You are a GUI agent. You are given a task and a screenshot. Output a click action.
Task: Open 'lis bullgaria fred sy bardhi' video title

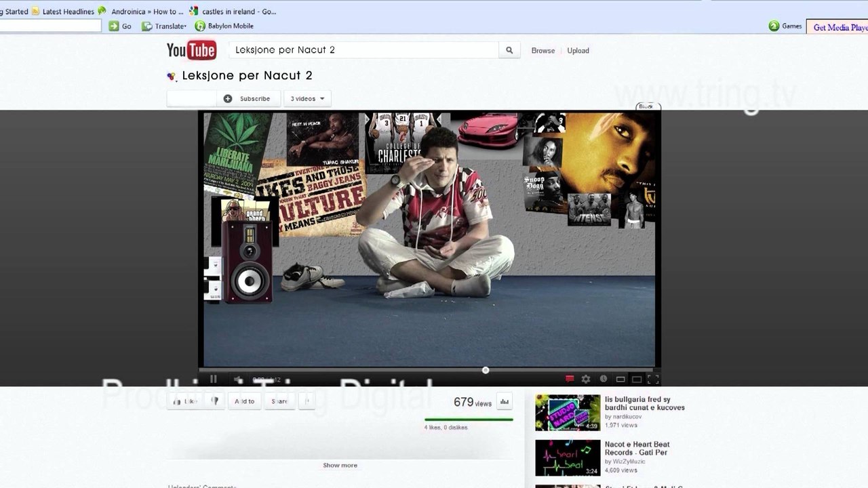tap(645, 403)
